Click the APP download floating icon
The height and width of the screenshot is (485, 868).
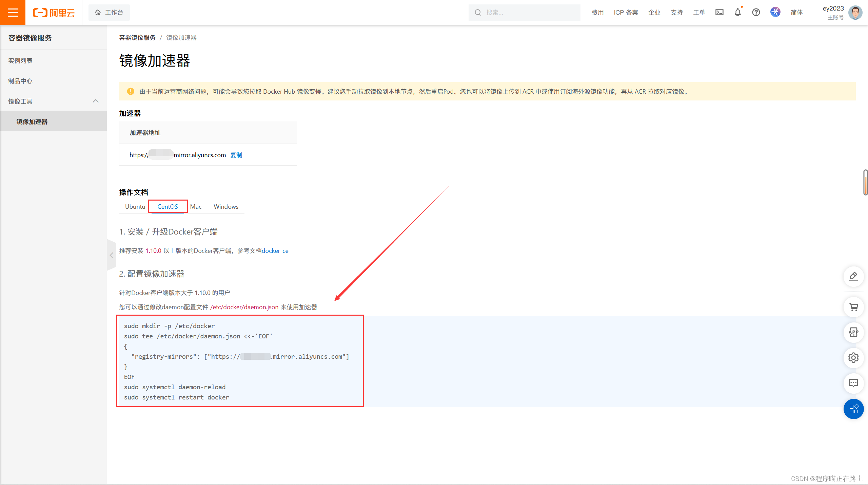(853, 332)
